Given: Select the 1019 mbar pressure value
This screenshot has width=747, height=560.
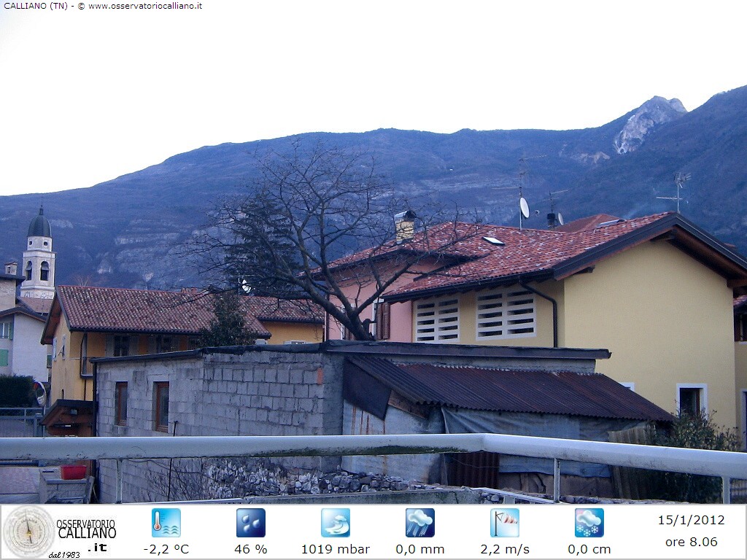Looking at the screenshot, I should click(x=336, y=549).
